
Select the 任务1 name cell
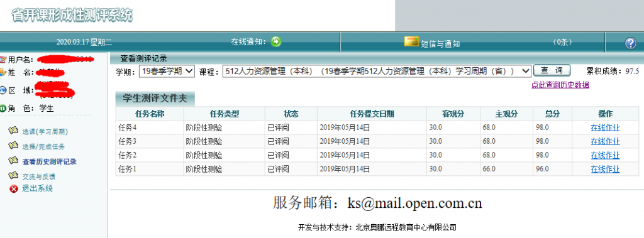pos(150,169)
